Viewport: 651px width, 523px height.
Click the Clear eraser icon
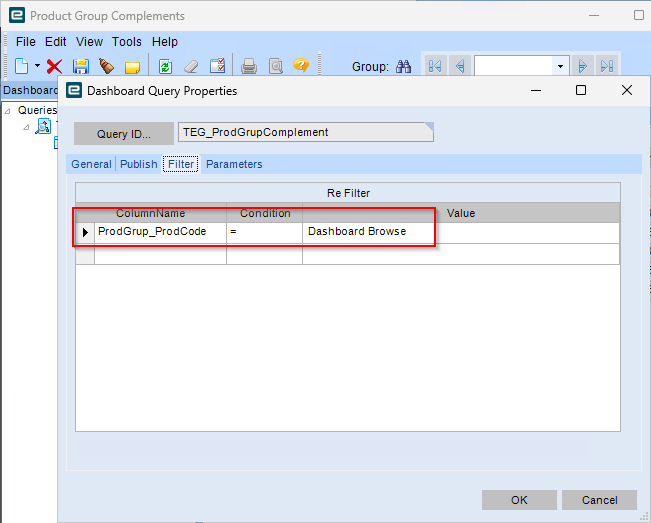point(191,66)
